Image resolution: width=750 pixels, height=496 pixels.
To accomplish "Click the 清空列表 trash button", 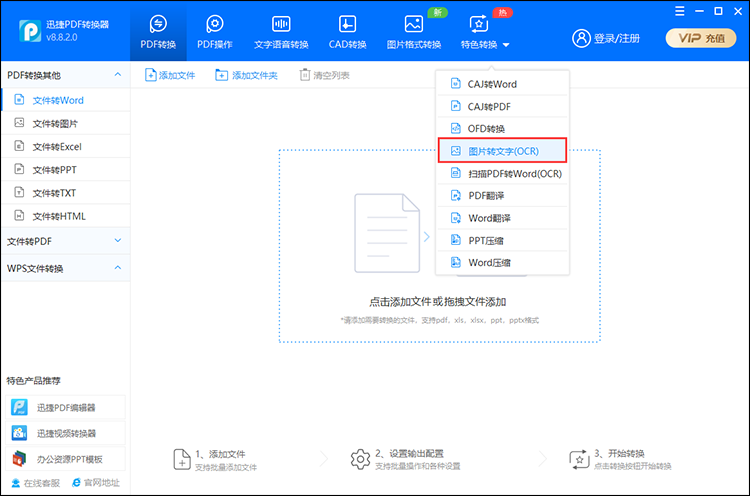I will tap(324, 75).
